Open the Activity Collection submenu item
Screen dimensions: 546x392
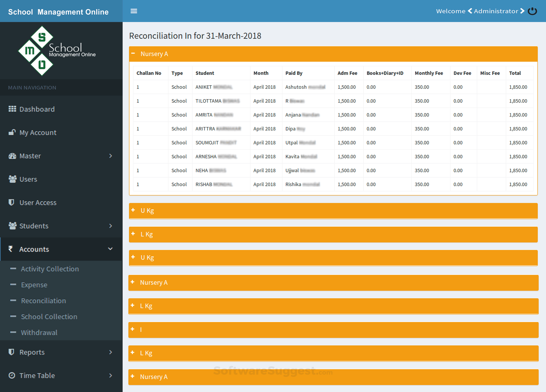pyautogui.click(x=50, y=269)
